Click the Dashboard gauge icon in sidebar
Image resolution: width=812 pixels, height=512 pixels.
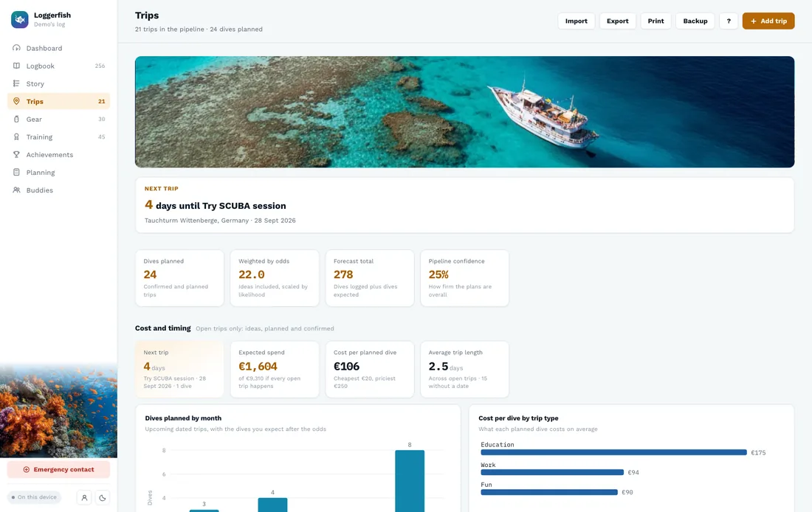coord(16,48)
